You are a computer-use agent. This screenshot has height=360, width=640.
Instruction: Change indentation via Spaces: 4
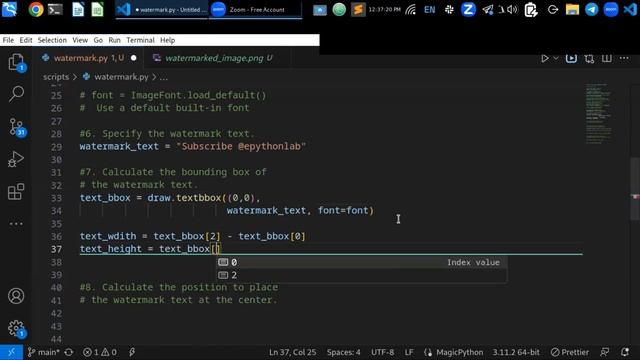coord(344,352)
